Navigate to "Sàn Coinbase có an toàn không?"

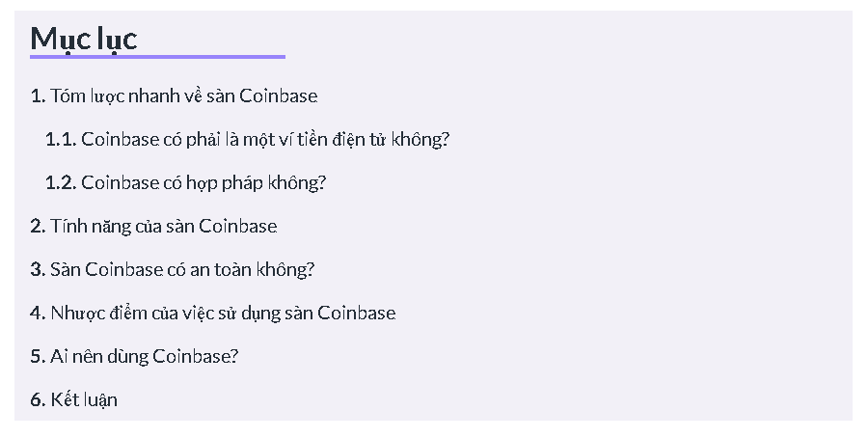click(182, 270)
